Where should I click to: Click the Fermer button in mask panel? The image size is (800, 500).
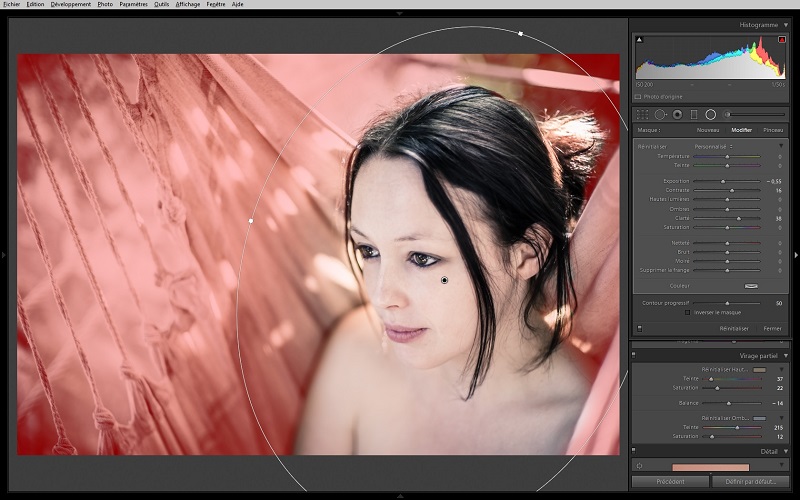click(x=772, y=328)
